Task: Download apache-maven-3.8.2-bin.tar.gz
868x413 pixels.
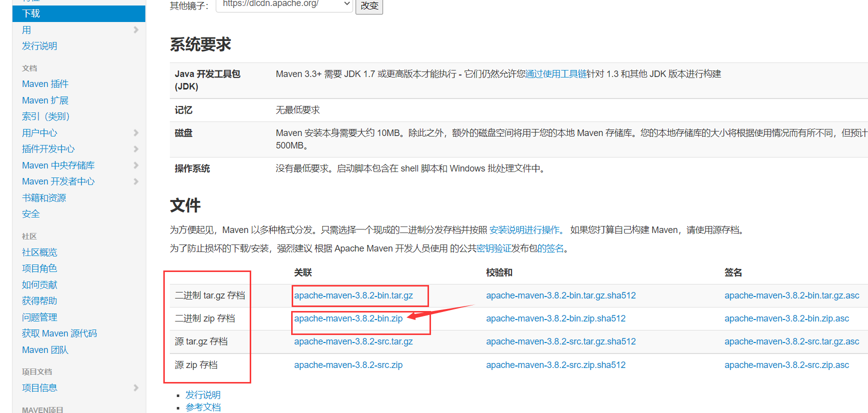Action: pos(354,295)
